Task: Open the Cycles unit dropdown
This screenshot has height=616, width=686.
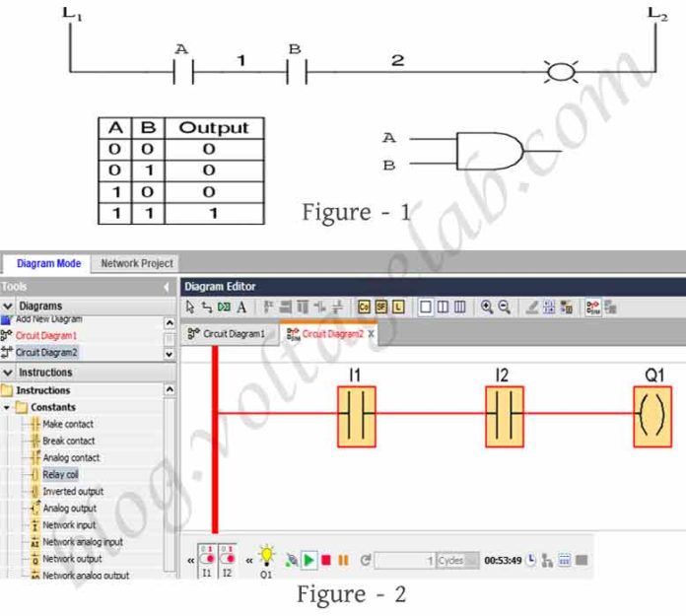Action: pos(457,561)
